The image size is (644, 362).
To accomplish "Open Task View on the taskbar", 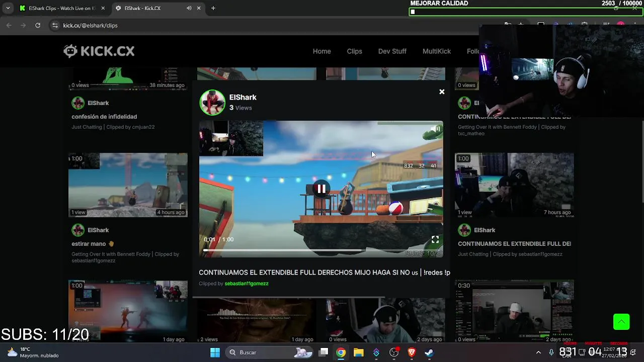I will point(324,352).
